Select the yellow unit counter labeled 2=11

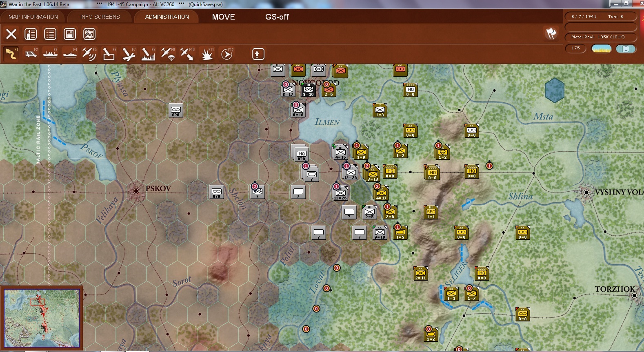421,273
